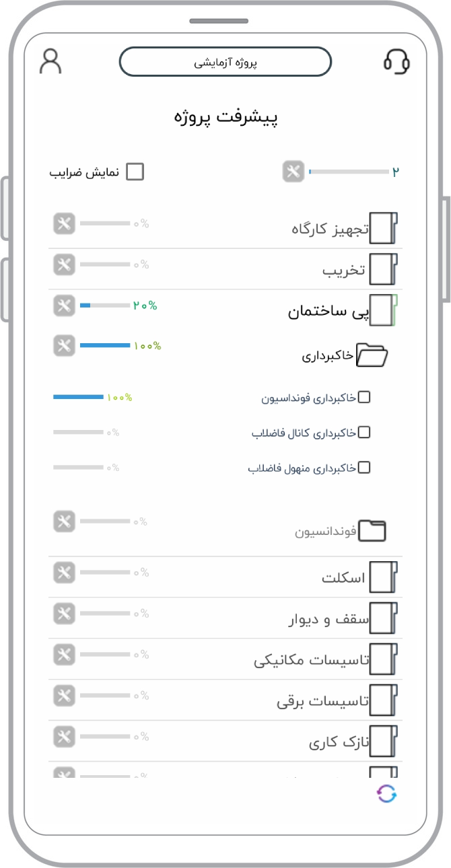Click the sync refresh icon

coord(387,794)
